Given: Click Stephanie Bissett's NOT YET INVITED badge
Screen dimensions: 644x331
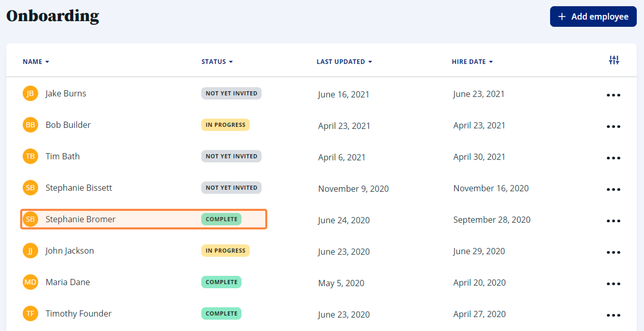Looking at the screenshot, I should [231, 188].
